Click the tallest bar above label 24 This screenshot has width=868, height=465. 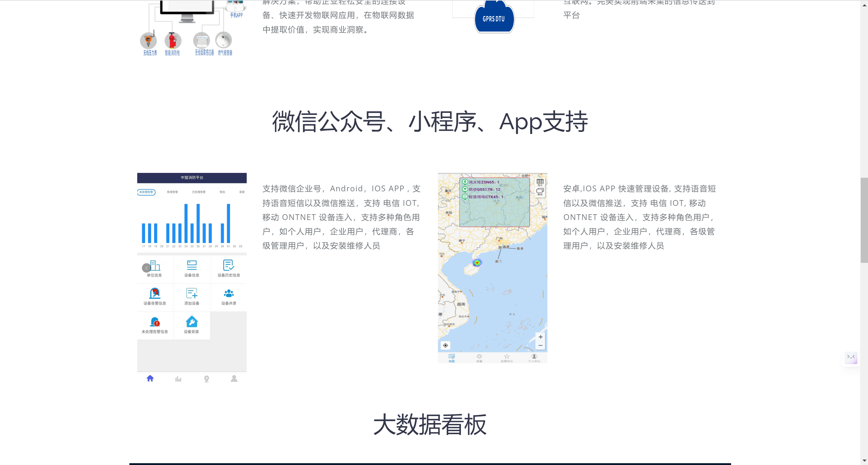(x=186, y=223)
